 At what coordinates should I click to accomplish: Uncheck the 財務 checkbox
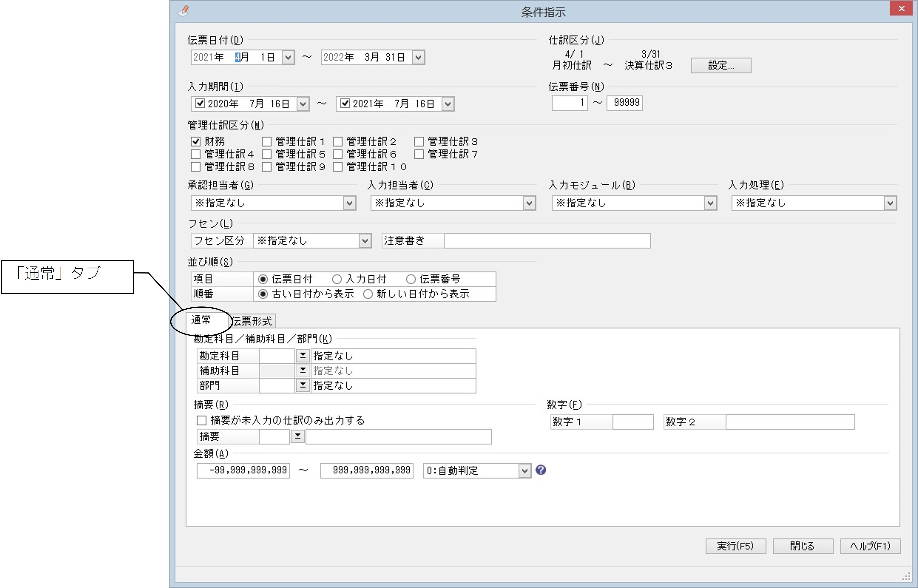point(196,142)
